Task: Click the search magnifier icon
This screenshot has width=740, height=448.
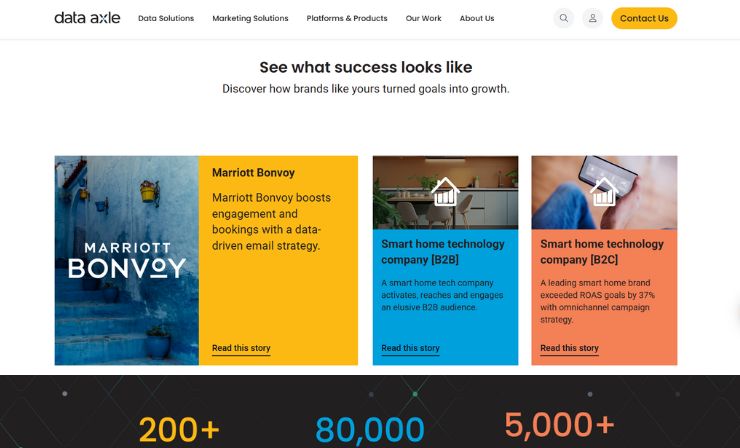Action: (563, 18)
